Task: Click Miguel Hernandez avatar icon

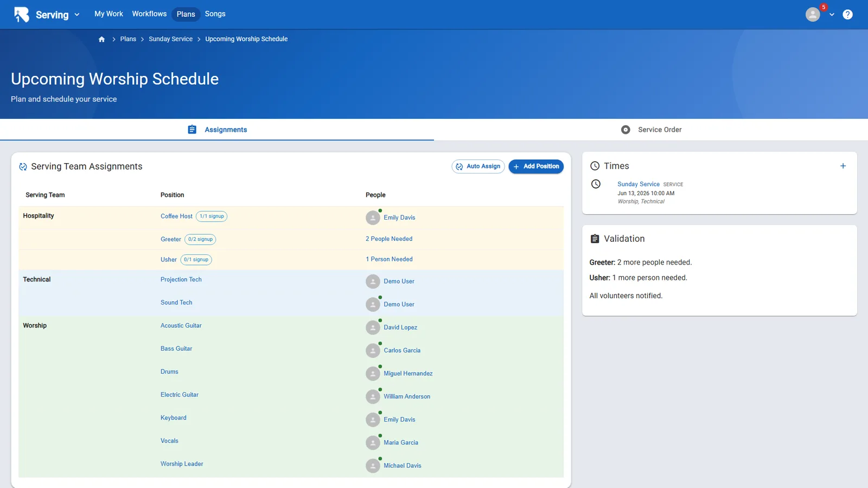Action: click(x=373, y=374)
